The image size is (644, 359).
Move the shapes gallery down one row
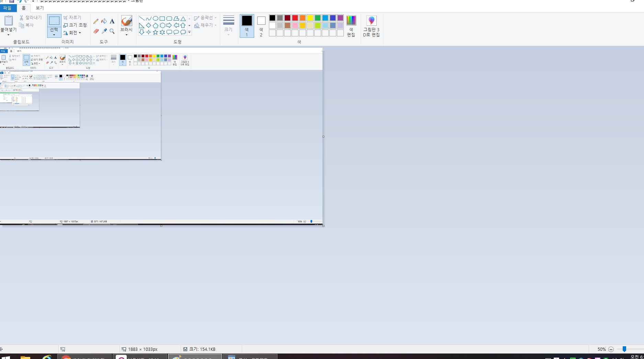189,25
